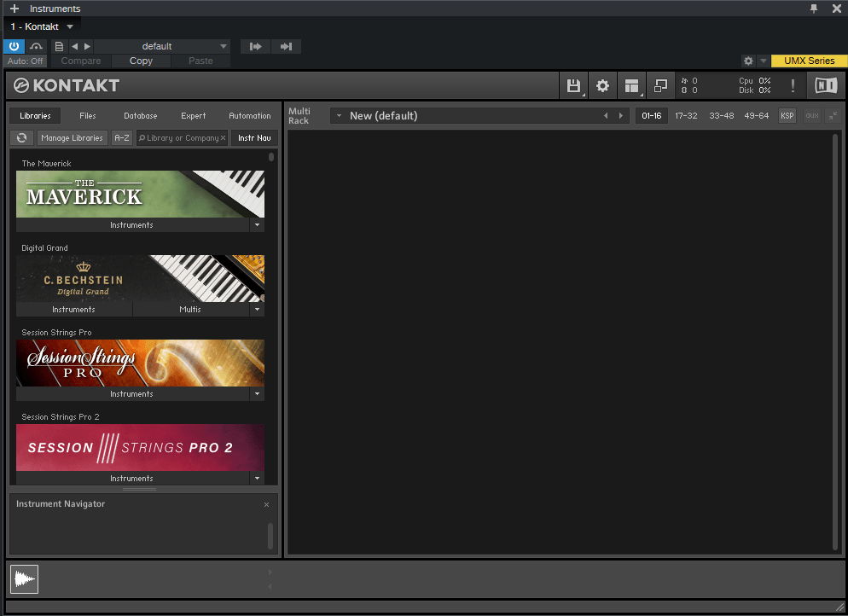Toggle A-Z library sorting
The image size is (848, 616).
click(x=122, y=138)
